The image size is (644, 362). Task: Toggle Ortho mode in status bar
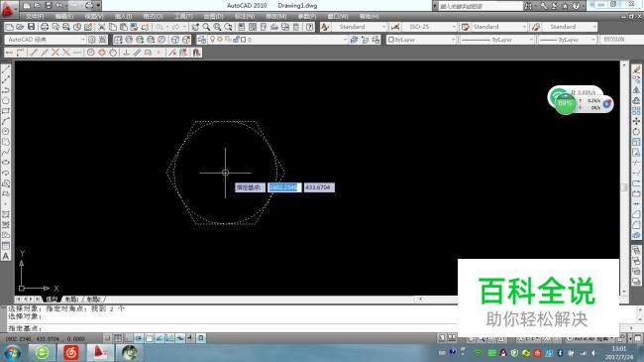click(128, 338)
